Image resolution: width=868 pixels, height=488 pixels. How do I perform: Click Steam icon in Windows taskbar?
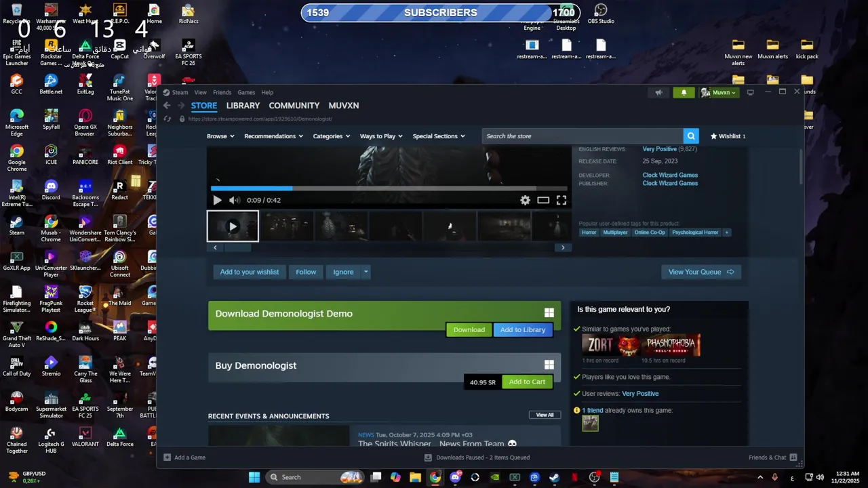(x=554, y=477)
